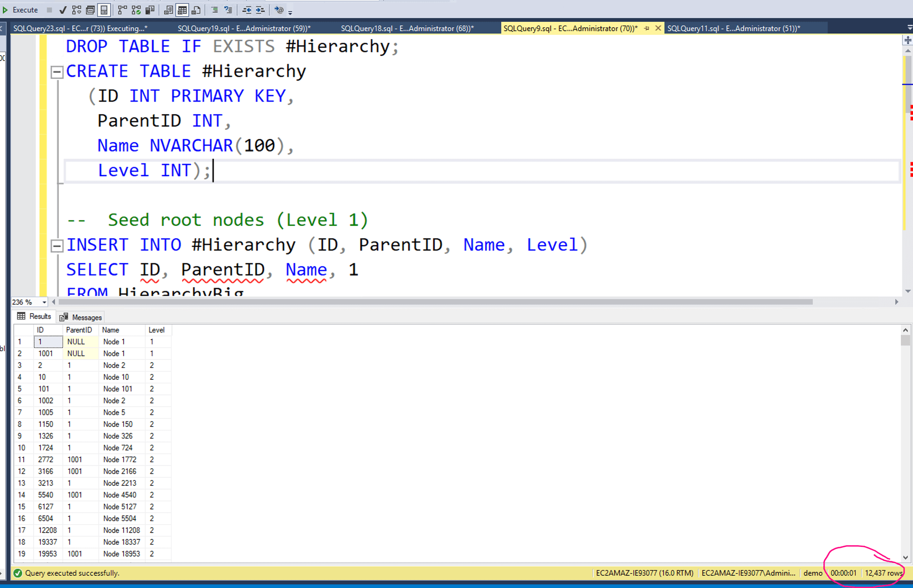Open the 236 % zoom dropdown

point(44,302)
